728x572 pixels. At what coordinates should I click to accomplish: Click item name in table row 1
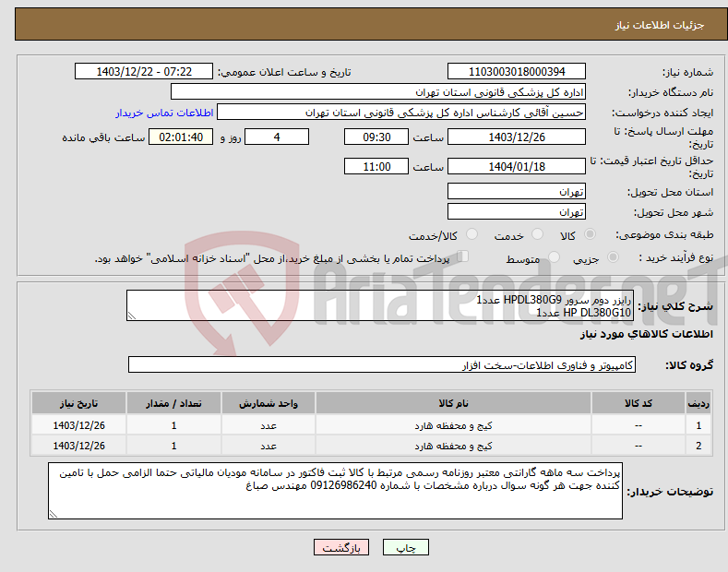tap(453, 425)
